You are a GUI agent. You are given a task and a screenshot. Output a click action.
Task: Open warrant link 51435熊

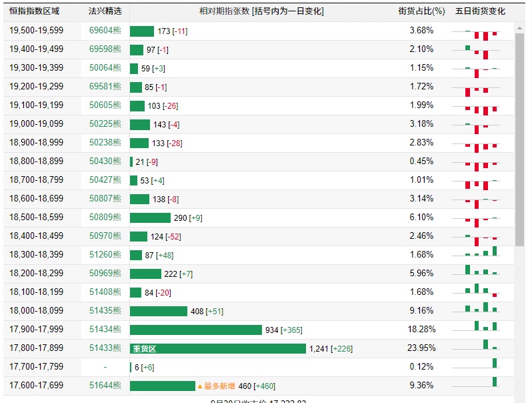pos(105,311)
